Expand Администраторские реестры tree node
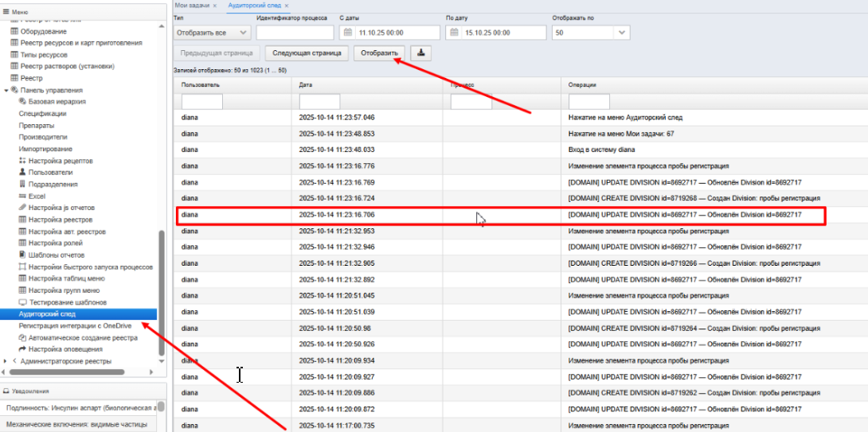868x432 pixels. [6, 361]
